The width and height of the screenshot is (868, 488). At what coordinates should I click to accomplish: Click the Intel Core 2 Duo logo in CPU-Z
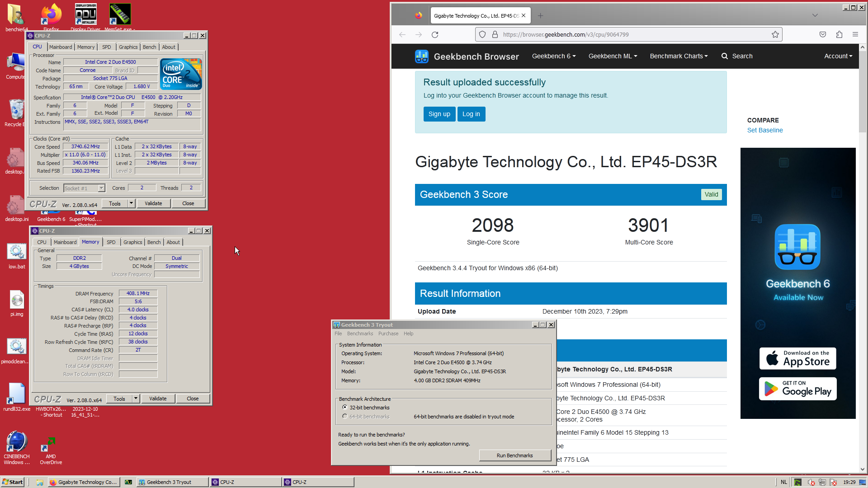click(181, 74)
